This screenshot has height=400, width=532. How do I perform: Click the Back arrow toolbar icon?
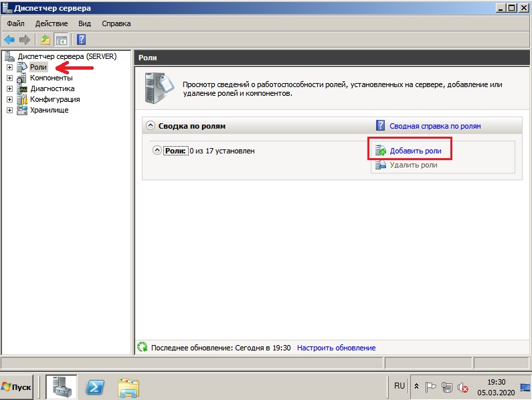coord(9,40)
